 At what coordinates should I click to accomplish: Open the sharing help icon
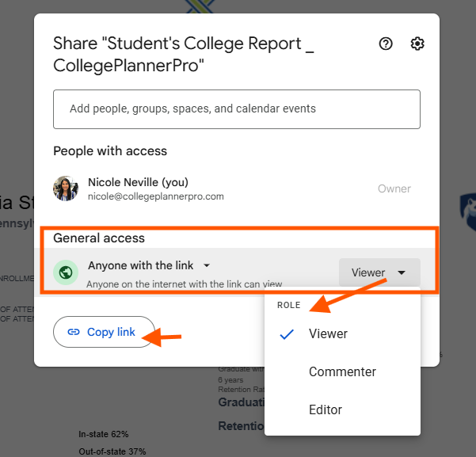[386, 44]
